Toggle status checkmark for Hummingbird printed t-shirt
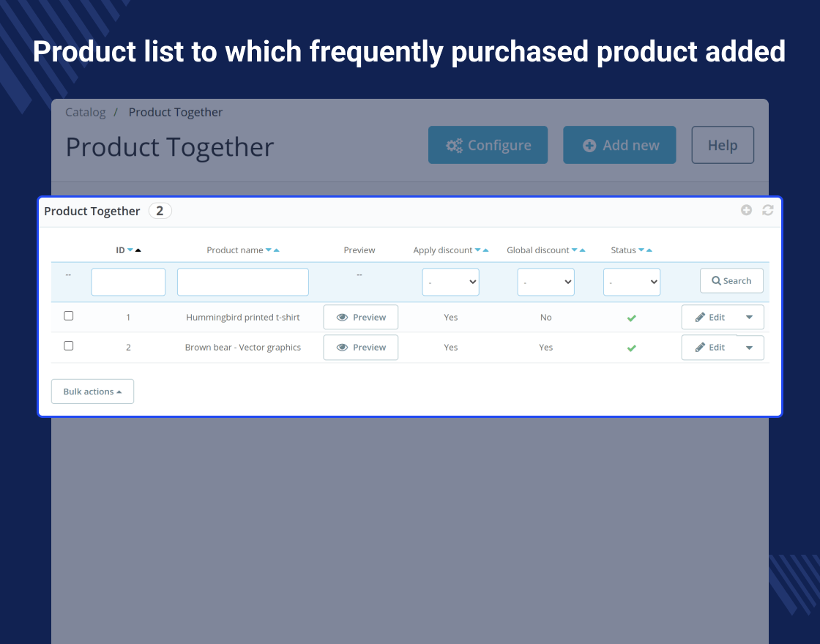 [x=632, y=318]
